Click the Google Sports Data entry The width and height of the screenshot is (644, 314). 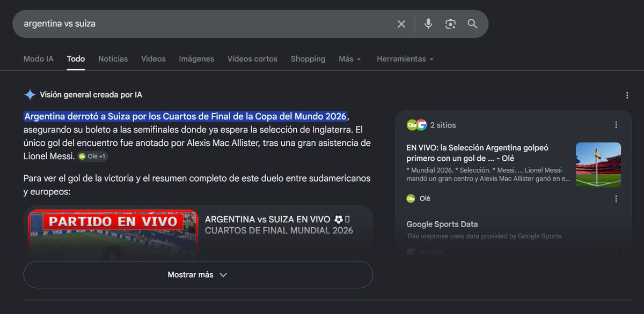coord(442,225)
